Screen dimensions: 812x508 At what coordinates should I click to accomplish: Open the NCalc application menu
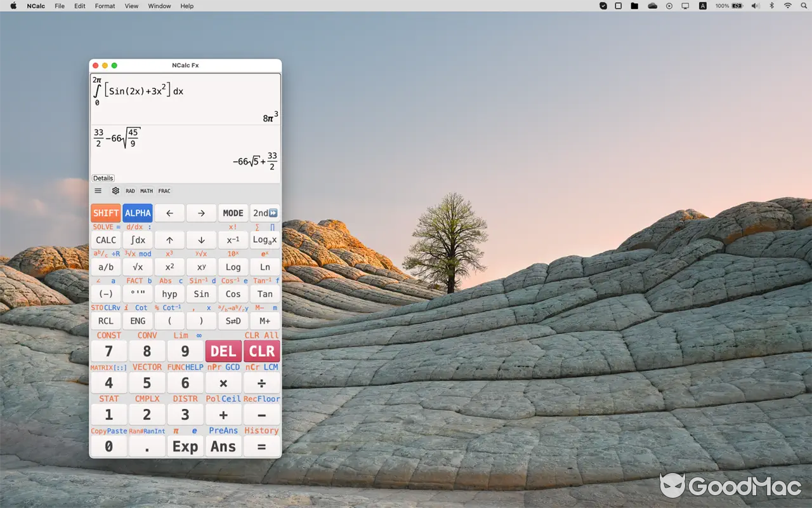tap(36, 6)
